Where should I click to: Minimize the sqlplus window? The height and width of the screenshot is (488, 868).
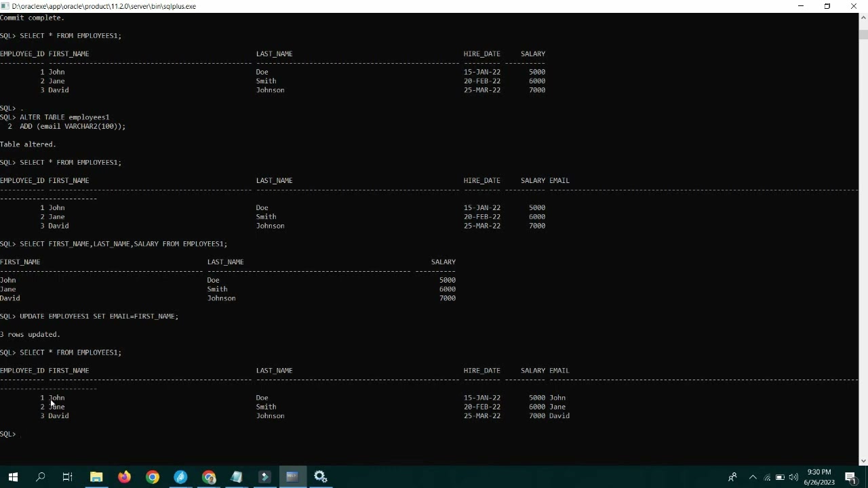pyautogui.click(x=801, y=6)
